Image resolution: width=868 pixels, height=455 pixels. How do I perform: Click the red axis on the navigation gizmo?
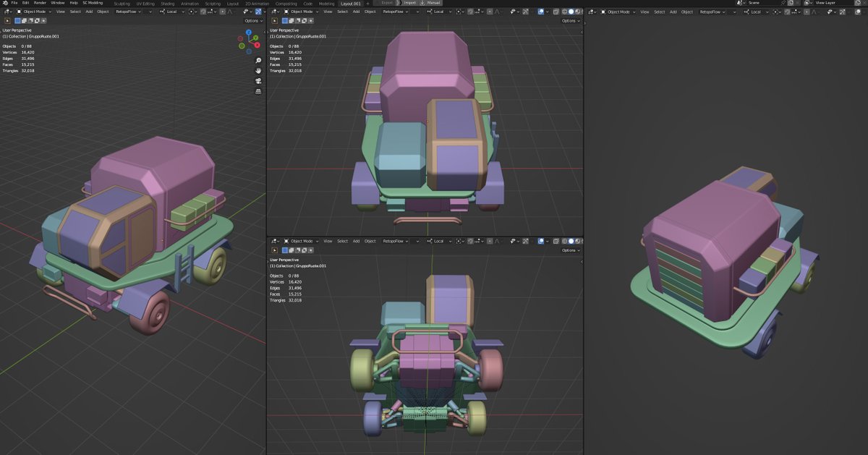[x=257, y=44]
